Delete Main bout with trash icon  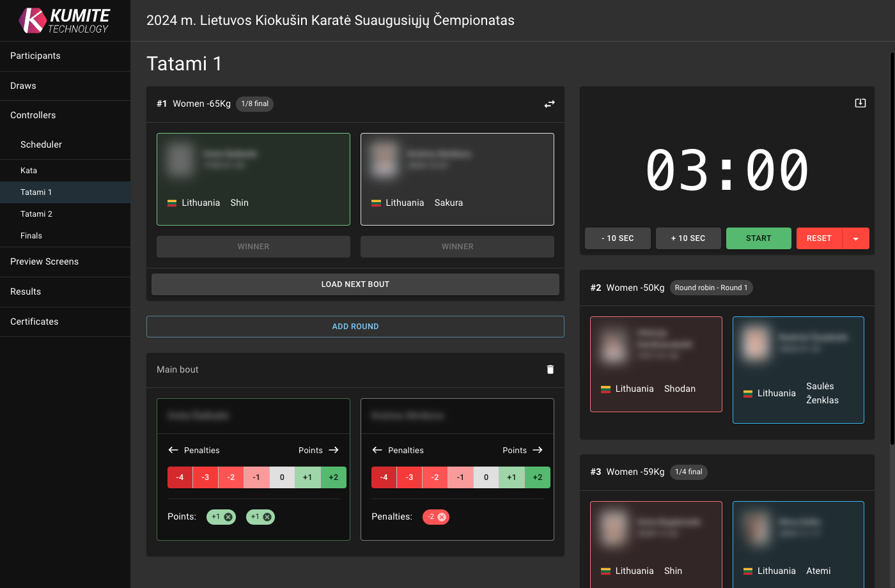tap(550, 369)
